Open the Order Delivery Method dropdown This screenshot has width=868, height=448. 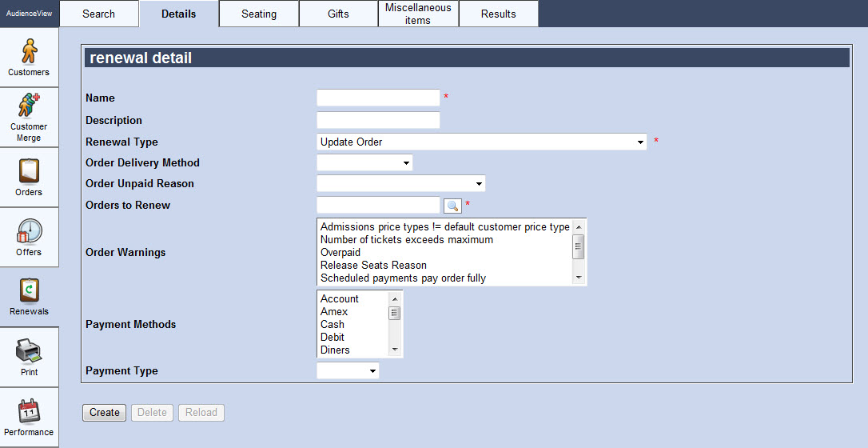(364, 163)
